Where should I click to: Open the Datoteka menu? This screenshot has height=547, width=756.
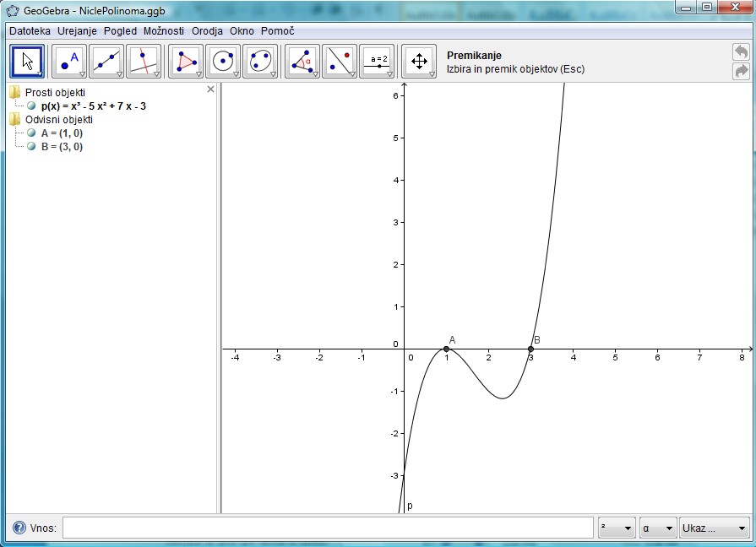pos(30,30)
